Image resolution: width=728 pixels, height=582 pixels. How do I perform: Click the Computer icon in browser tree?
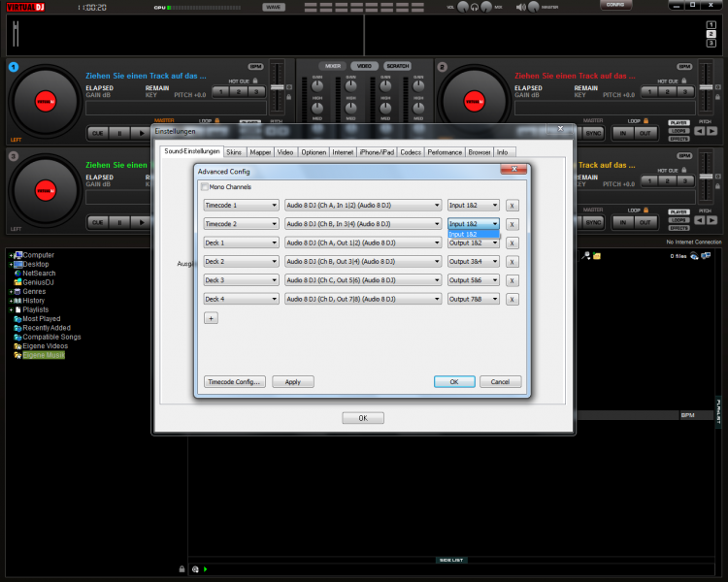(x=18, y=255)
